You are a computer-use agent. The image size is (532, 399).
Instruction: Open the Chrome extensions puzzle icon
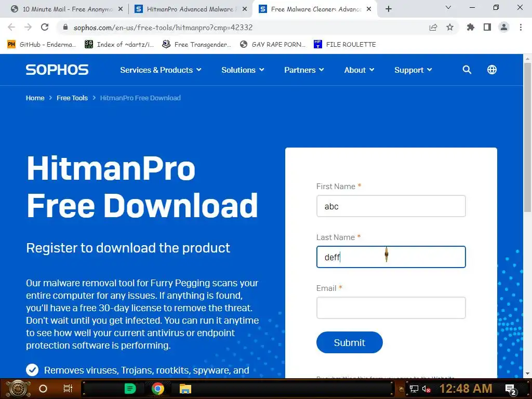(x=471, y=28)
